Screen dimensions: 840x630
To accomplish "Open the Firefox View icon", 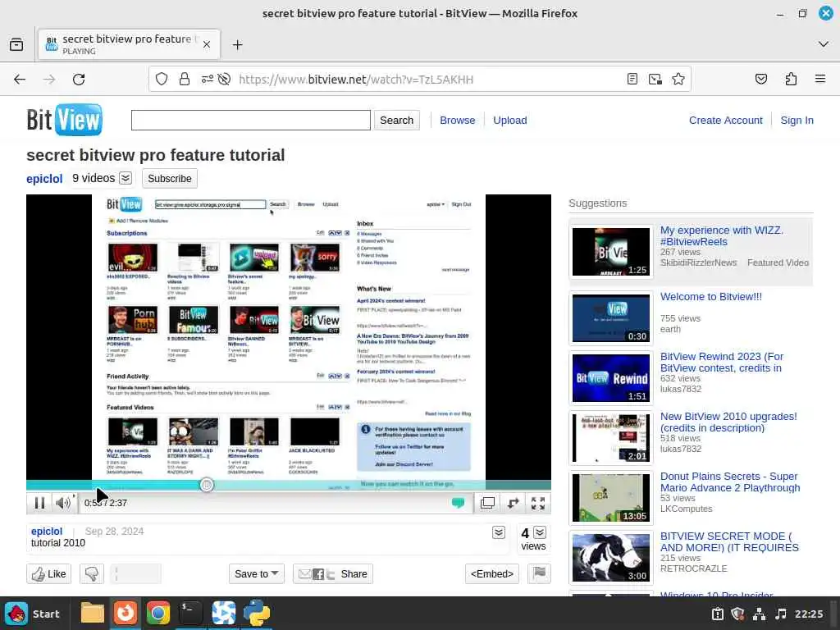I will [x=16, y=44].
